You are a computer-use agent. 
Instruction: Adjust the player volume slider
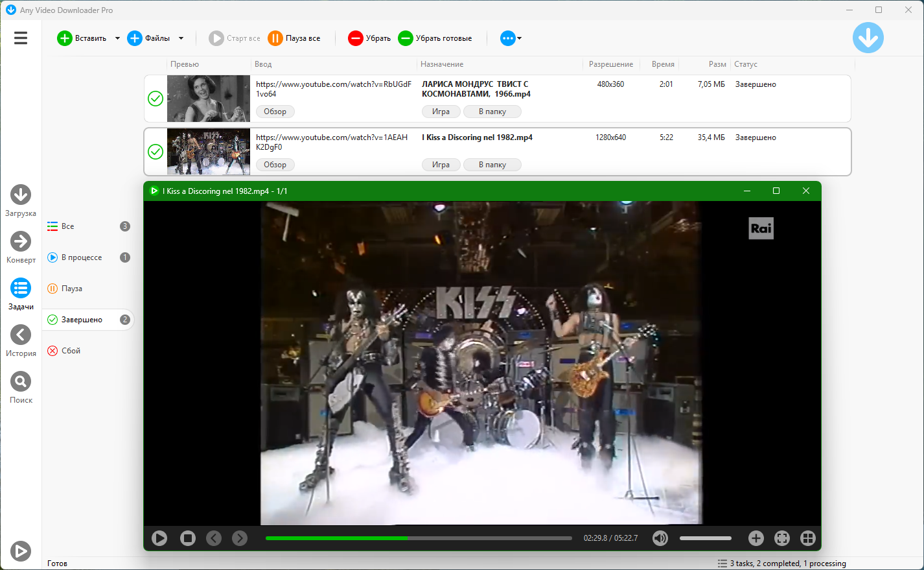pos(706,538)
